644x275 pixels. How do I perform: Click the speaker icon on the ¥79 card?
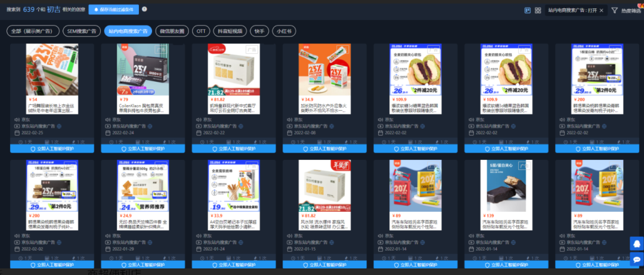point(107,120)
